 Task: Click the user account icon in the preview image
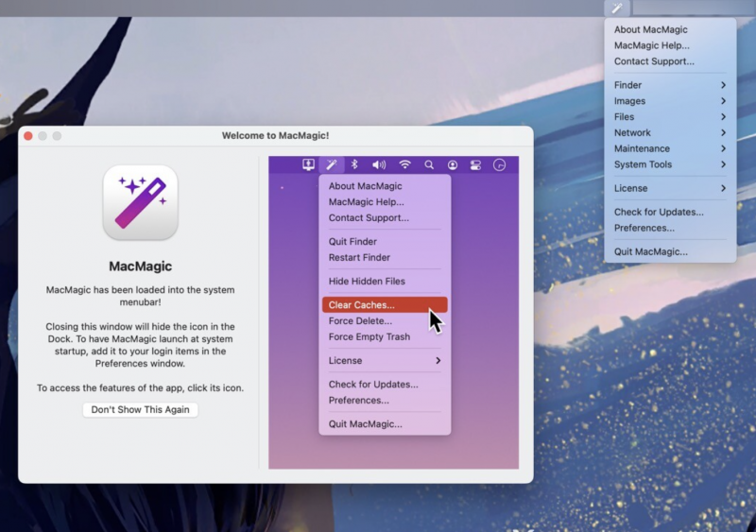453,165
